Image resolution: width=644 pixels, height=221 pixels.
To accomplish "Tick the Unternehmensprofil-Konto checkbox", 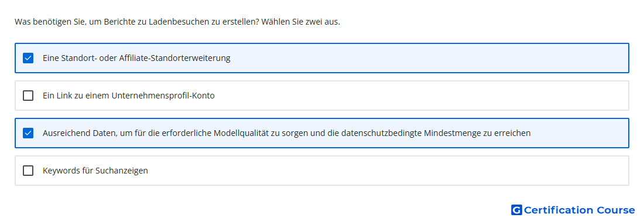I will click(x=28, y=96).
